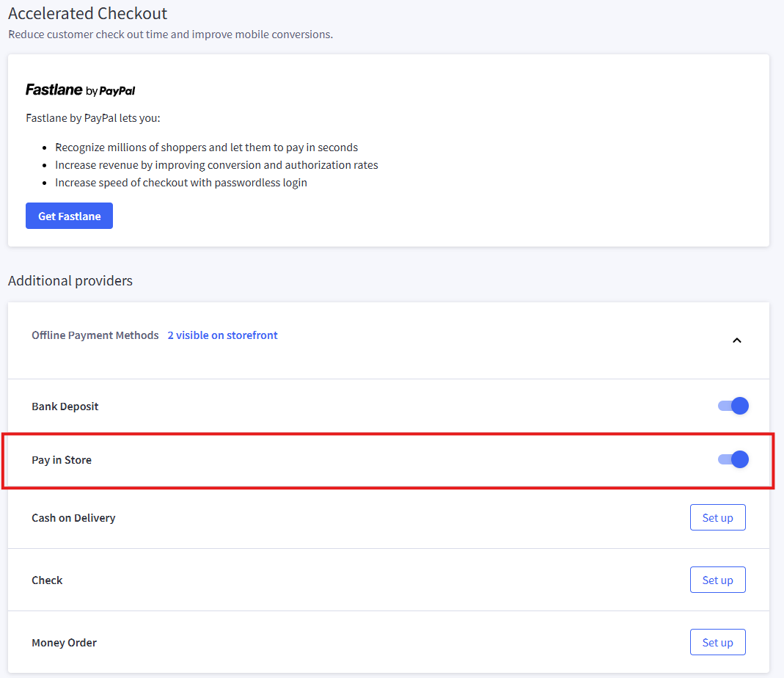Viewport: 784px width, 678px height.
Task: Collapse the Offline Payment Methods section chevron
Action: (737, 340)
